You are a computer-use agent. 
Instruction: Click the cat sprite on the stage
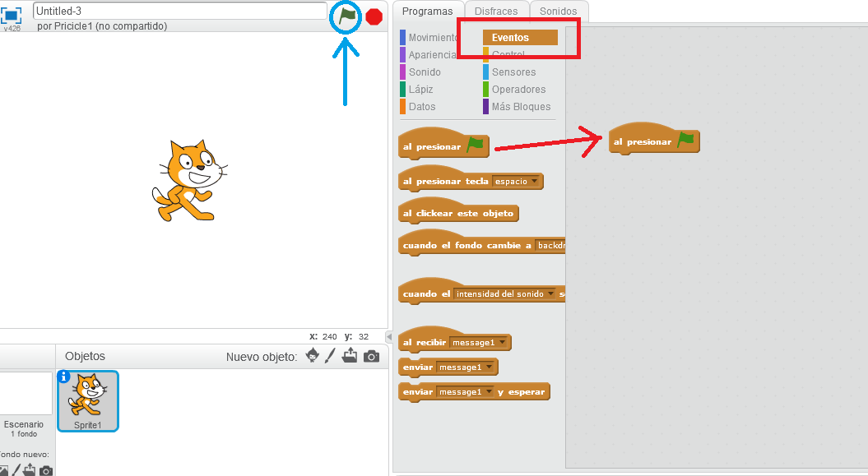click(190, 181)
